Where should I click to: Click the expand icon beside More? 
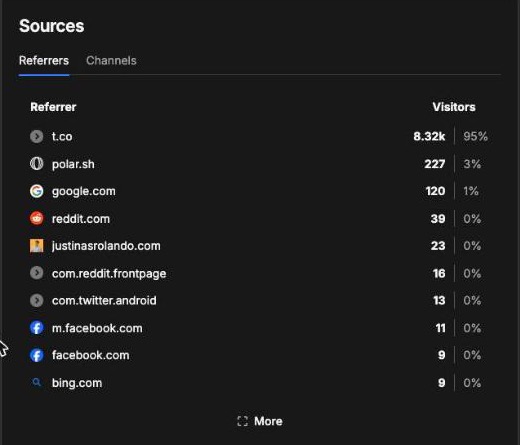(242, 421)
